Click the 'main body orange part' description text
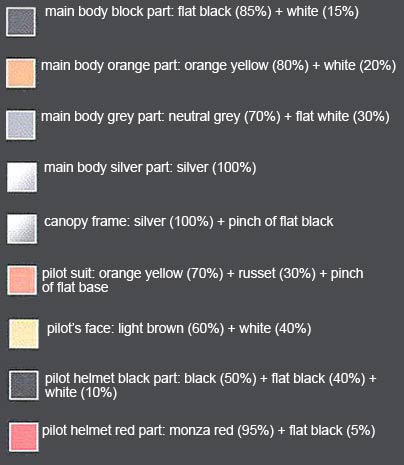404x465 pixels. point(218,65)
